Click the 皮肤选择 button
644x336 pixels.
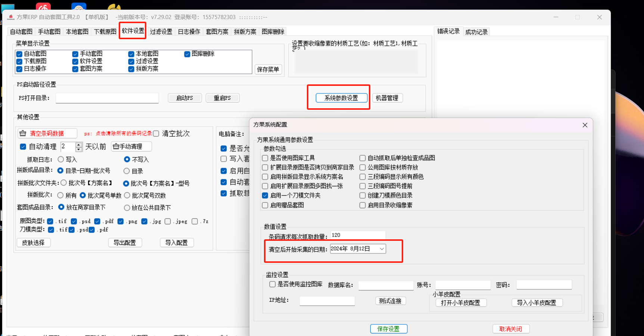(34, 243)
